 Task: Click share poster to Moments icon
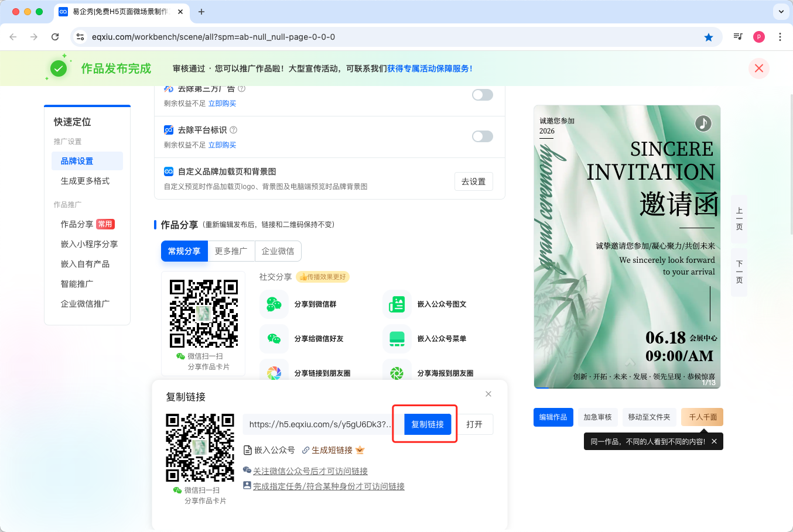pyautogui.click(x=397, y=373)
